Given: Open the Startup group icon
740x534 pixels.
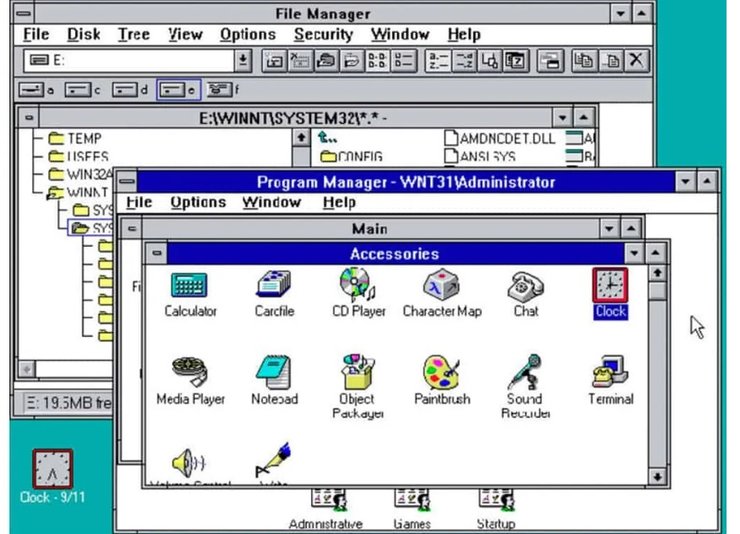Looking at the screenshot, I should click(x=496, y=501).
